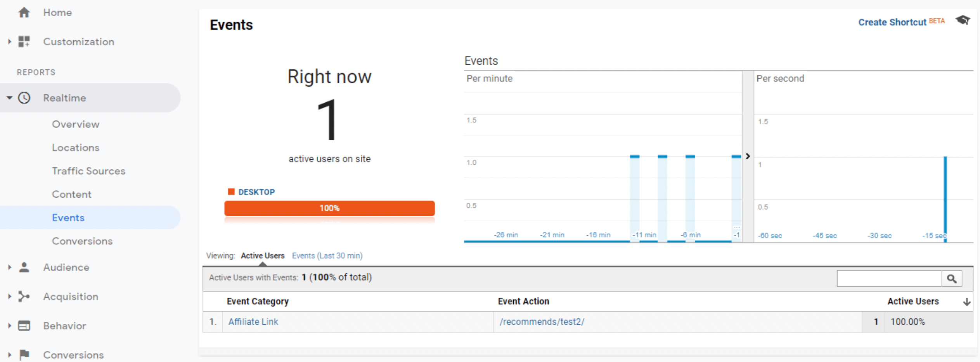Click the Realtime clock icon

click(24, 98)
